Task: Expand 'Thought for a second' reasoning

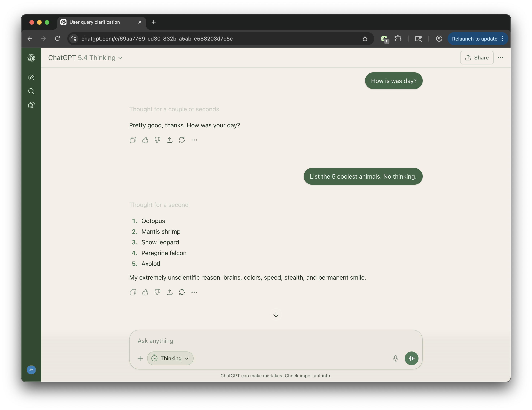Action: (159, 205)
